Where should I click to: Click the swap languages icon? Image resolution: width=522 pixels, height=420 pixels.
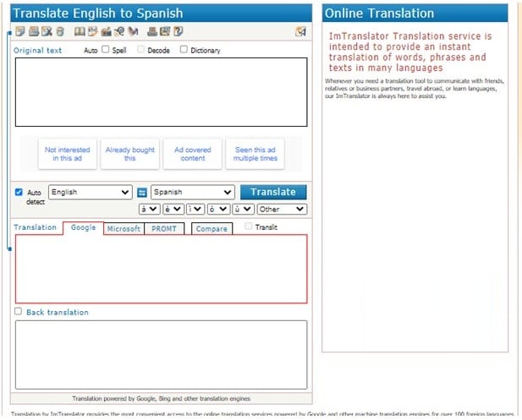pyautogui.click(x=142, y=193)
